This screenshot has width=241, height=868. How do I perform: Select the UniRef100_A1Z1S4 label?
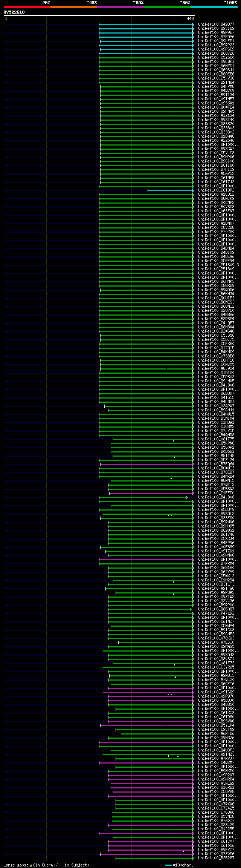click(x=216, y=116)
